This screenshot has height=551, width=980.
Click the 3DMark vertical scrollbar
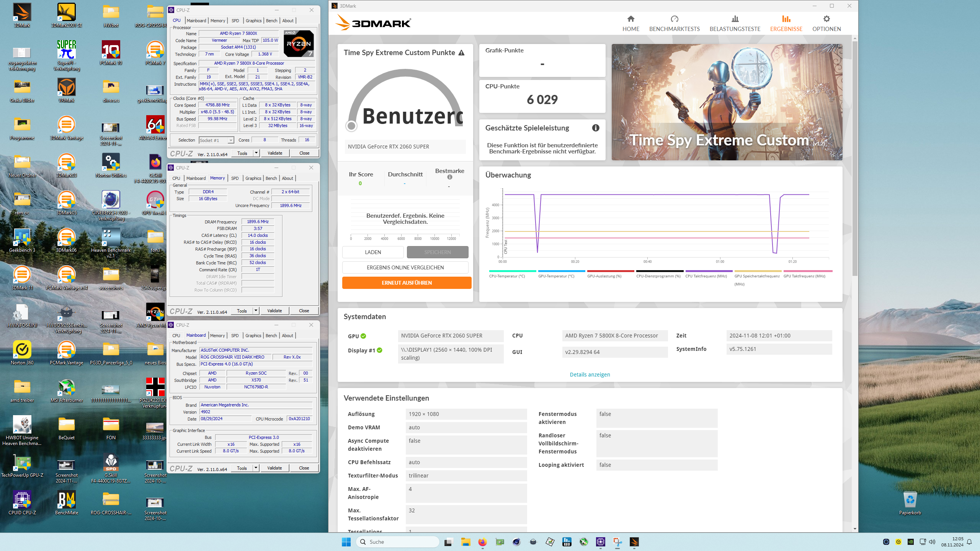coord(855,158)
